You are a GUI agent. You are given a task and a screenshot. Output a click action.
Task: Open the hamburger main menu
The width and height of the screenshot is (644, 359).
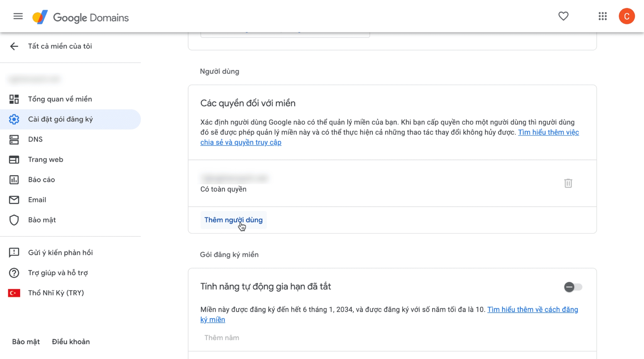coord(18,16)
